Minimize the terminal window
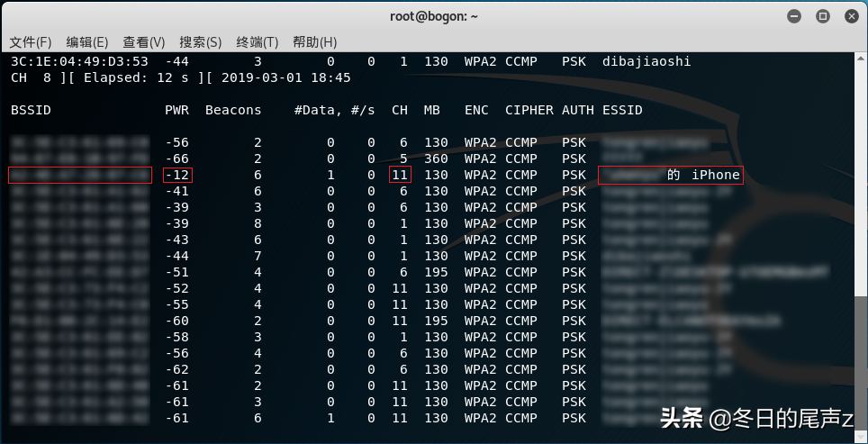Image resolution: width=868 pixels, height=444 pixels. (x=794, y=16)
